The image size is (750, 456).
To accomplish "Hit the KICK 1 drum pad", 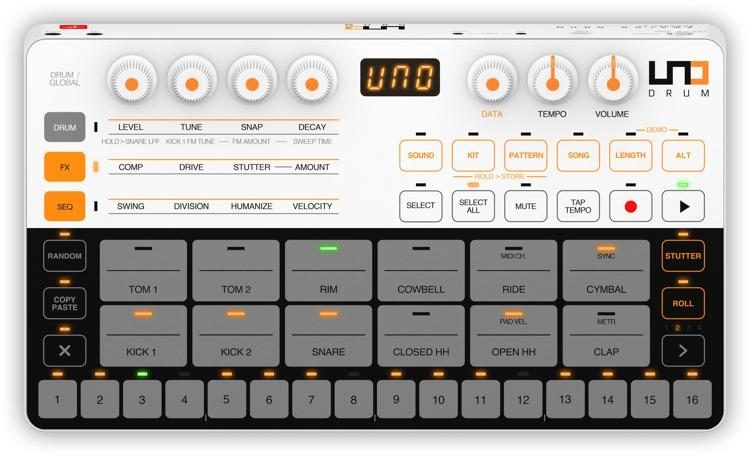I will [143, 335].
